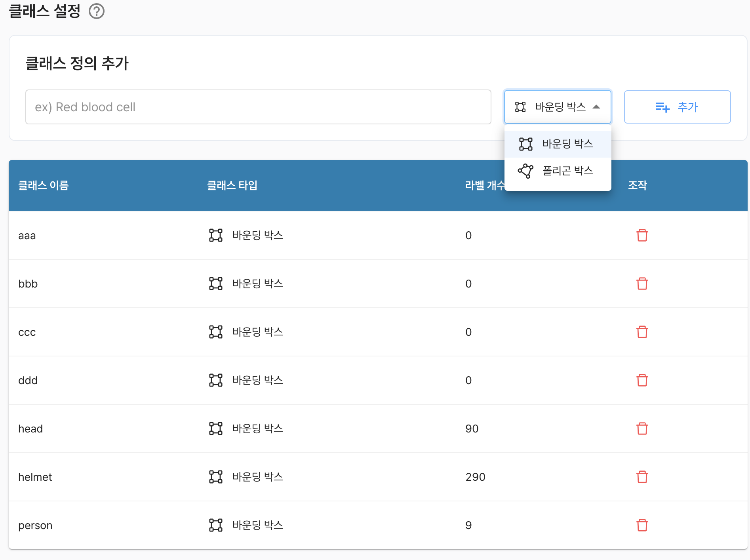Viewport: 750px width, 560px height.
Task: Delete the ddd class
Action: [x=642, y=380]
